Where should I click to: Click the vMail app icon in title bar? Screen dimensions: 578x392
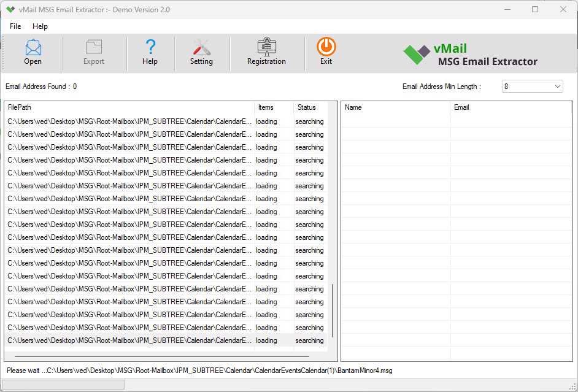[x=10, y=10]
